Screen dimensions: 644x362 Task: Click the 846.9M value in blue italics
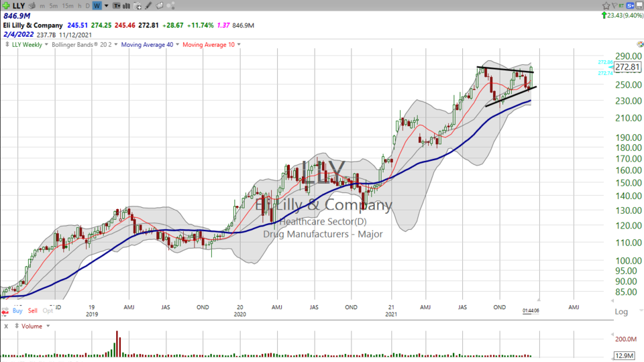click(x=17, y=16)
